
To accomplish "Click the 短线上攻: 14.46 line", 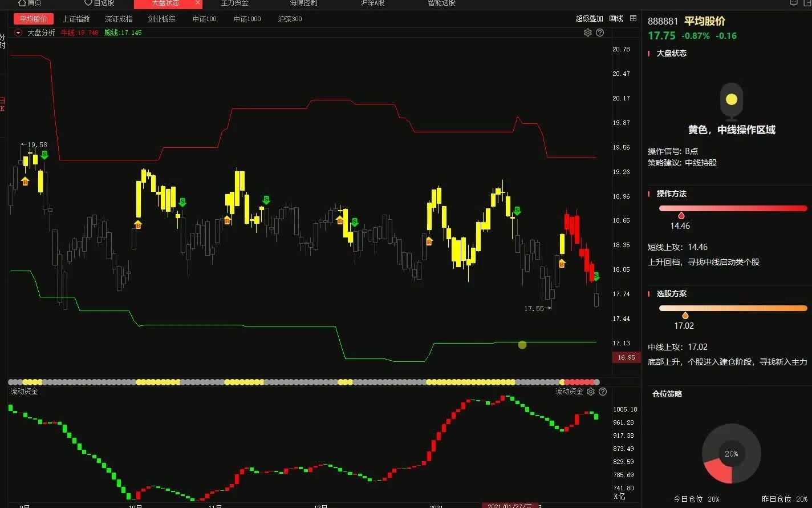I will [x=677, y=247].
